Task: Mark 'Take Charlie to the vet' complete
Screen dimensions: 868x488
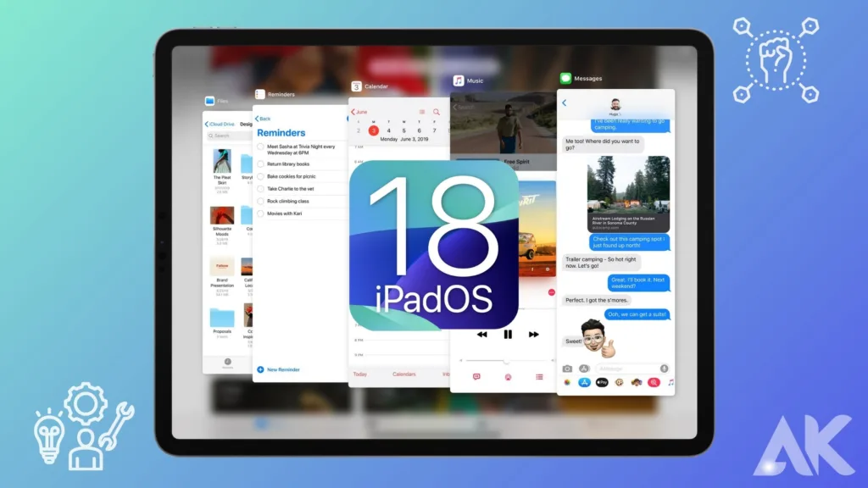Action: (261, 189)
